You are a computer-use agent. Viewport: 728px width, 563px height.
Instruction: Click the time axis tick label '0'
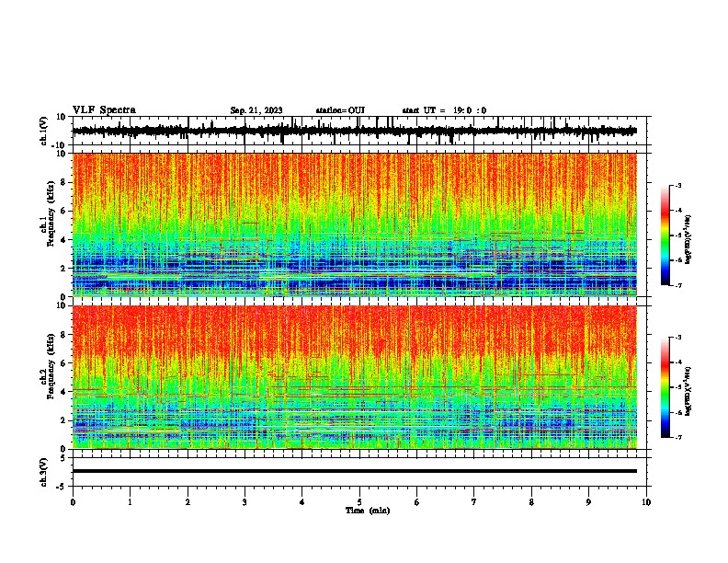73,502
